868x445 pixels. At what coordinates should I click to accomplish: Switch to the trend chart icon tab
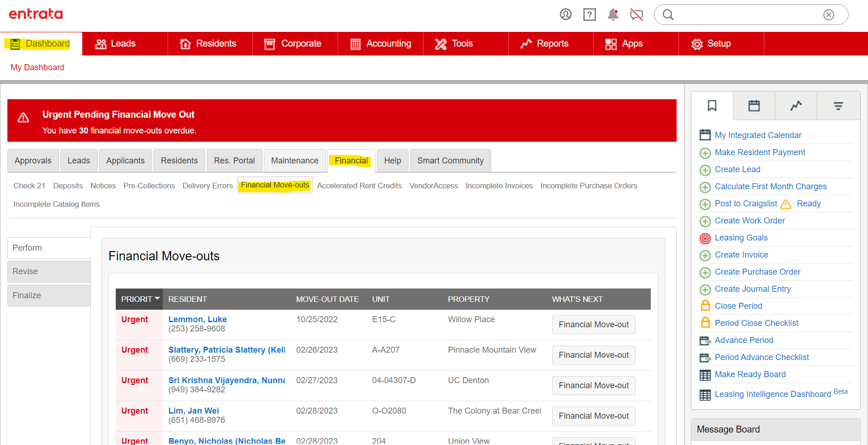tap(796, 106)
